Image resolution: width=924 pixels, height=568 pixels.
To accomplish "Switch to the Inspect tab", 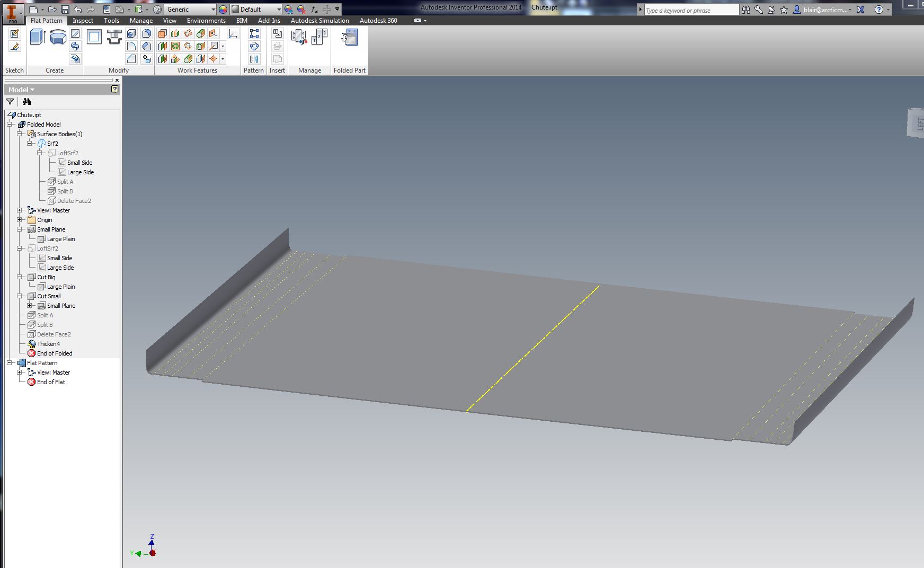I will click(83, 21).
